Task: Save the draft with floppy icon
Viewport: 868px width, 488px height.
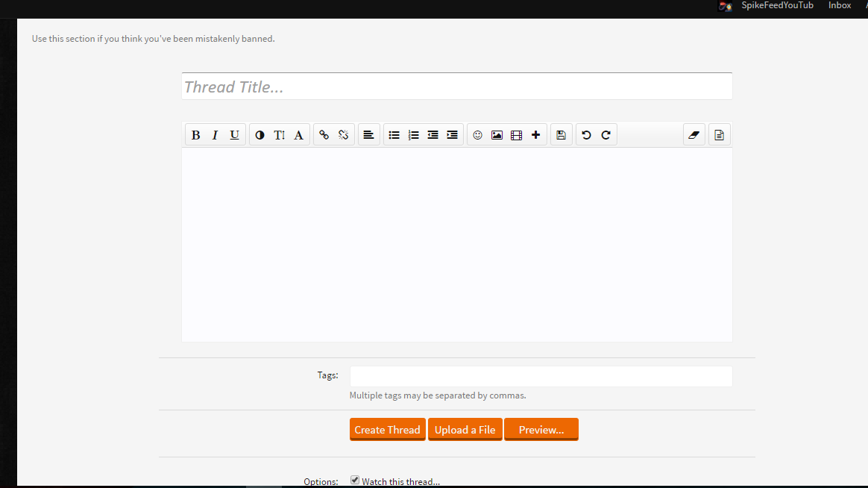Action: (562, 134)
